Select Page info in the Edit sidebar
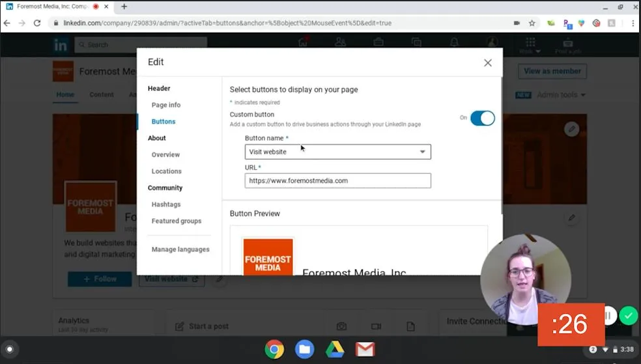This screenshot has height=364, width=641. (x=166, y=105)
